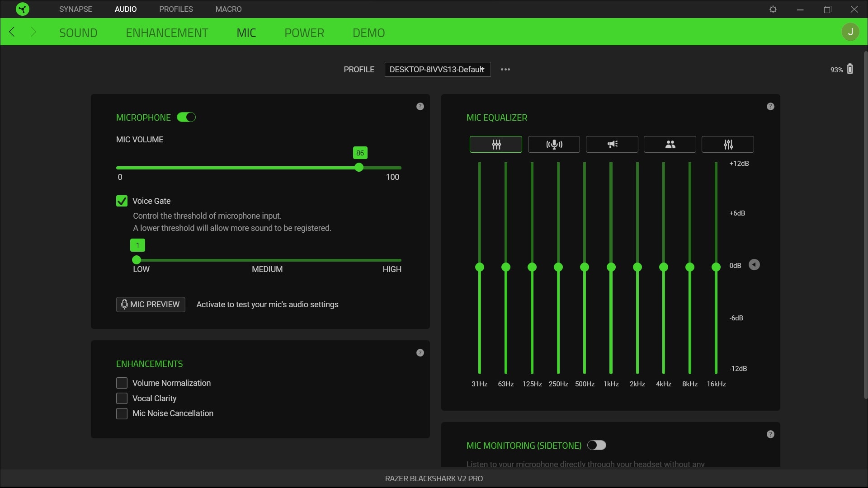Select the broadcast megaphone equalizer preset
This screenshot has height=488, width=868.
(612, 145)
